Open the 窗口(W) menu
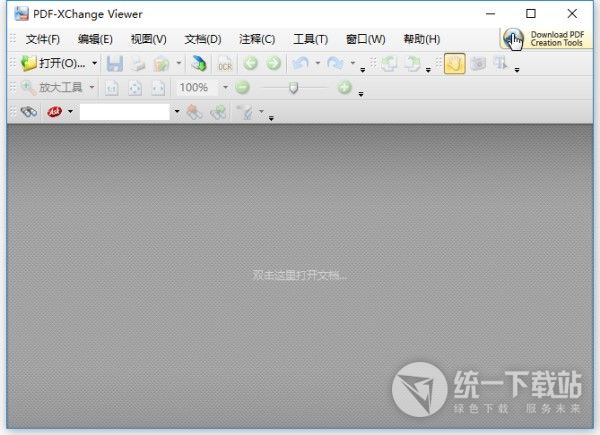The width and height of the screenshot is (600, 435). (x=365, y=39)
